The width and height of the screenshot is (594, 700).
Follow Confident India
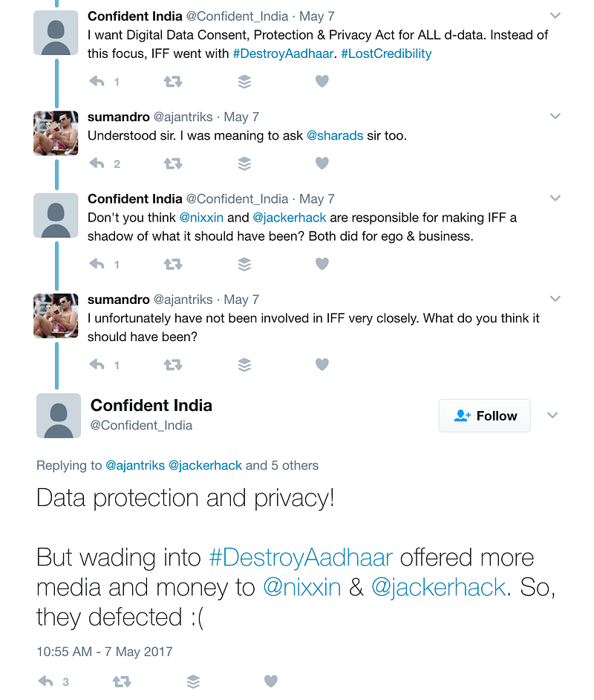point(484,416)
